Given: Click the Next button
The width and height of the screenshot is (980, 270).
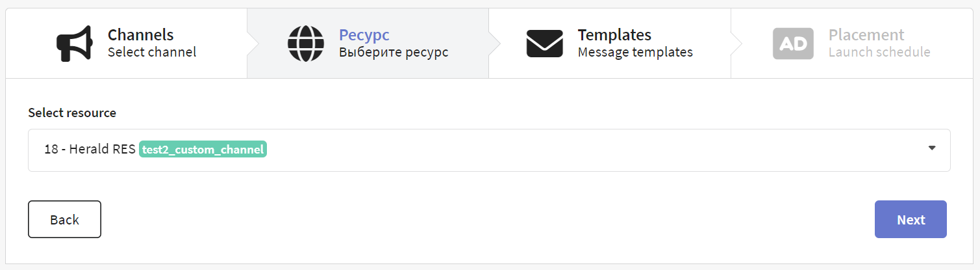Looking at the screenshot, I should (x=911, y=219).
